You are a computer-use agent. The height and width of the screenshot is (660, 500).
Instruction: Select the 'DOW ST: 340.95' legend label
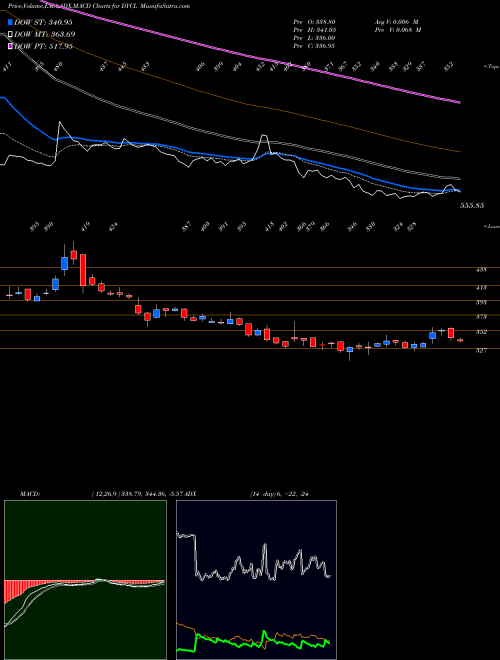tap(44, 22)
